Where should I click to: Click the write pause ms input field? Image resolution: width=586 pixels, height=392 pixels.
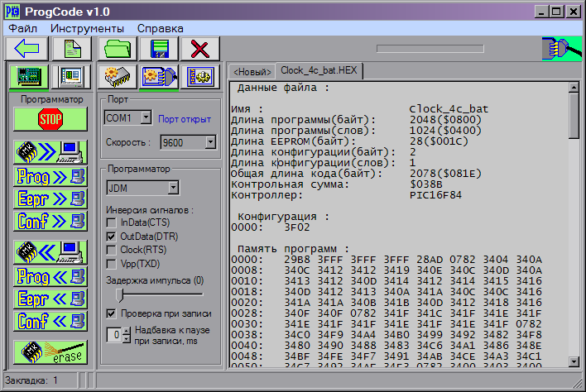click(x=115, y=335)
